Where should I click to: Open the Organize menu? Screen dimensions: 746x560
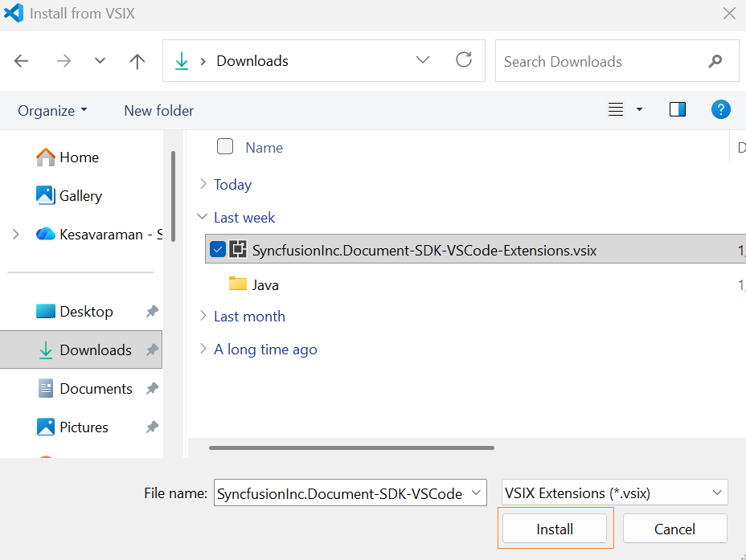click(x=52, y=110)
